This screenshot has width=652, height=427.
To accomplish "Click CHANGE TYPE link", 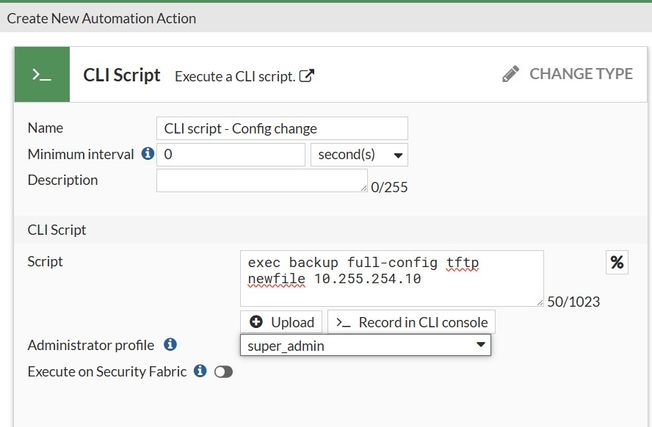I will tap(580, 74).
